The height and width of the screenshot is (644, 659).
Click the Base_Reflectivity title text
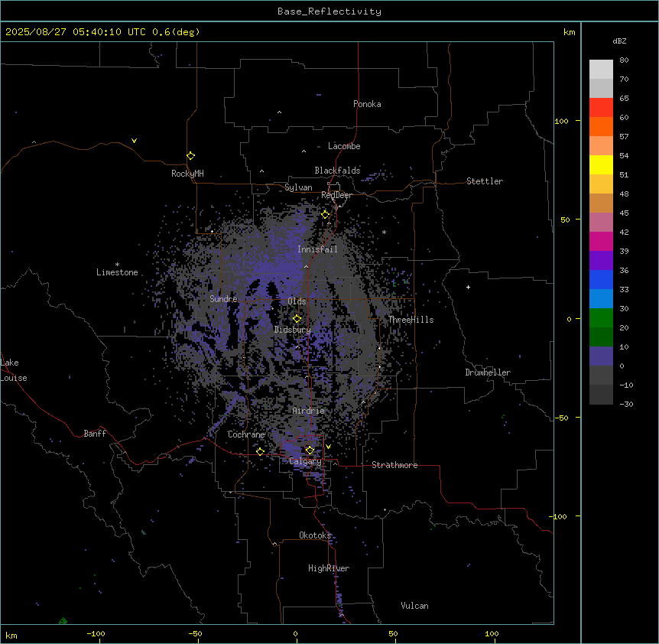tap(329, 11)
